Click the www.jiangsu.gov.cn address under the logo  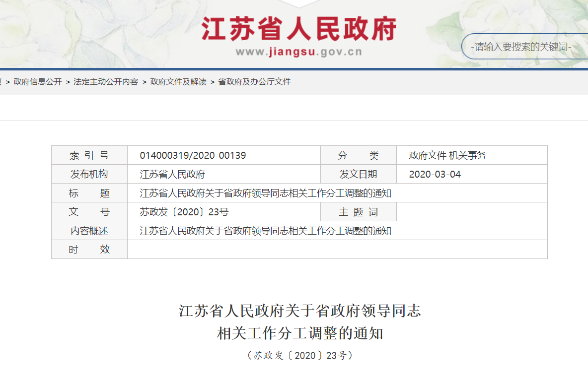298,52
